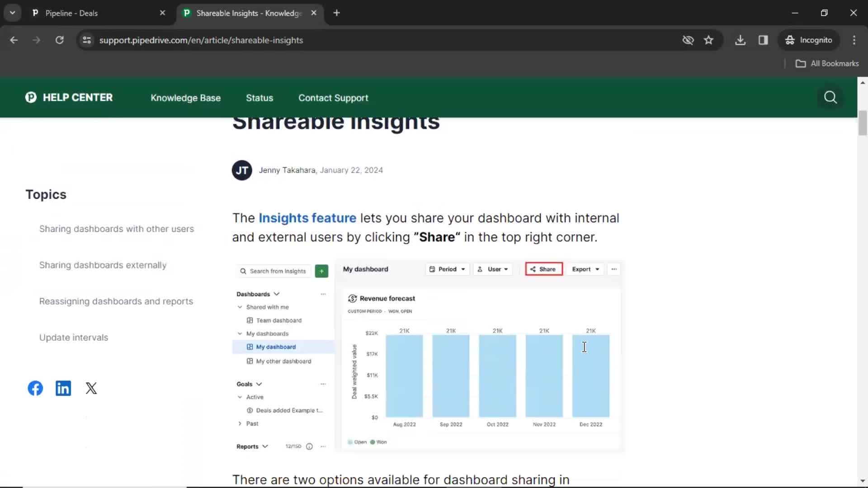Click the third-party cookies blocked eye icon

(688, 40)
